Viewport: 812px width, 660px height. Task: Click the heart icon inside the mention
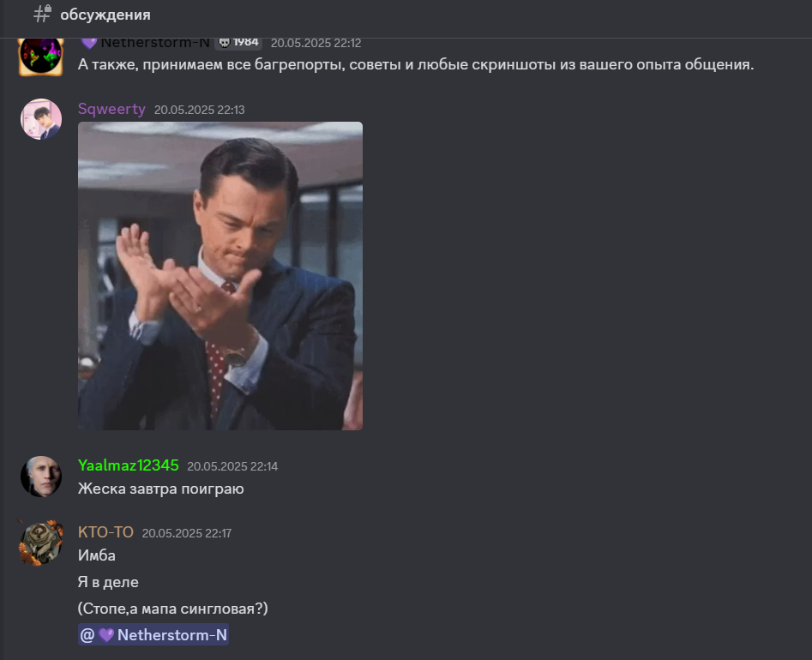coord(106,635)
